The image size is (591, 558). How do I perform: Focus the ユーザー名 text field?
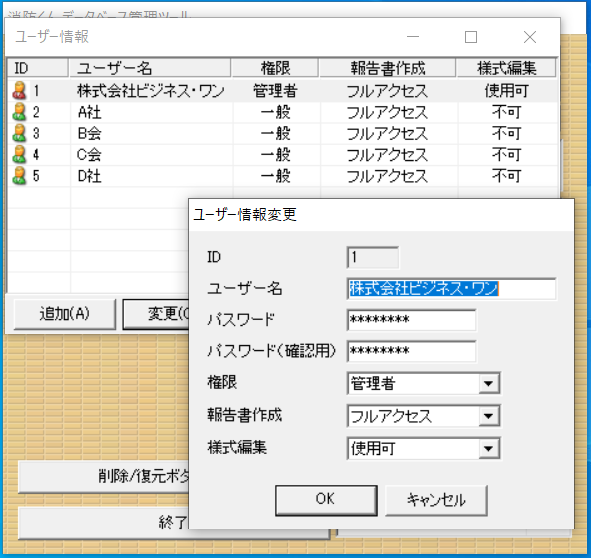coord(451,289)
